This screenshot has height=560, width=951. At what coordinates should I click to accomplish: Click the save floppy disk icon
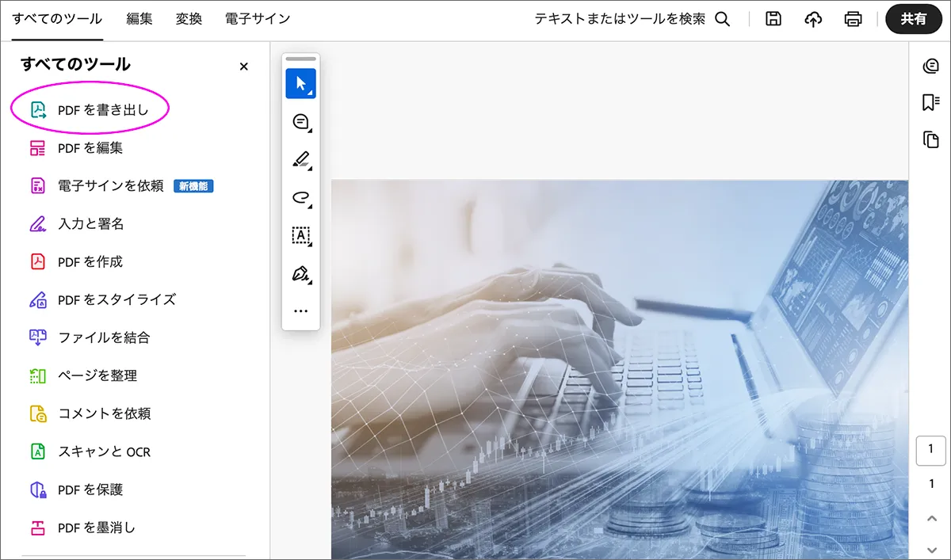click(x=773, y=19)
